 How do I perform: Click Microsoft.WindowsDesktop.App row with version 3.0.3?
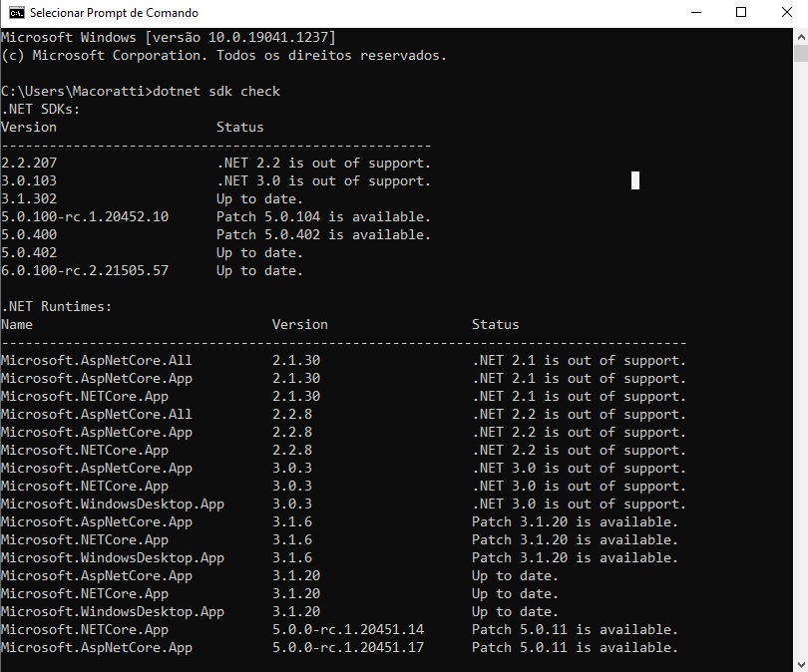pos(344,504)
